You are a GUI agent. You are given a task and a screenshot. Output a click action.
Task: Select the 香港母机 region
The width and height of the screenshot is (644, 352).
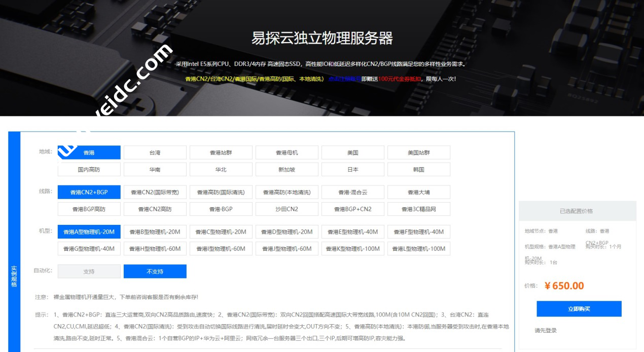pyautogui.click(x=287, y=152)
